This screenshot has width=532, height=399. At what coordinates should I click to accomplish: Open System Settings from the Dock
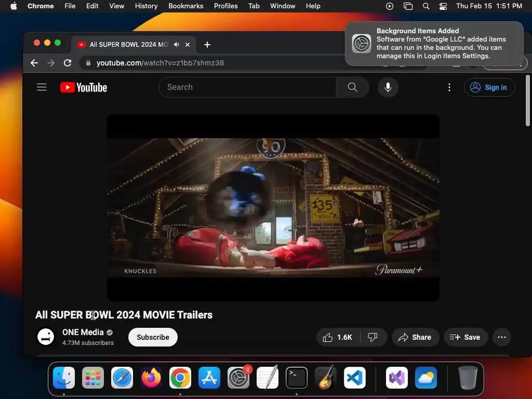click(238, 378)
